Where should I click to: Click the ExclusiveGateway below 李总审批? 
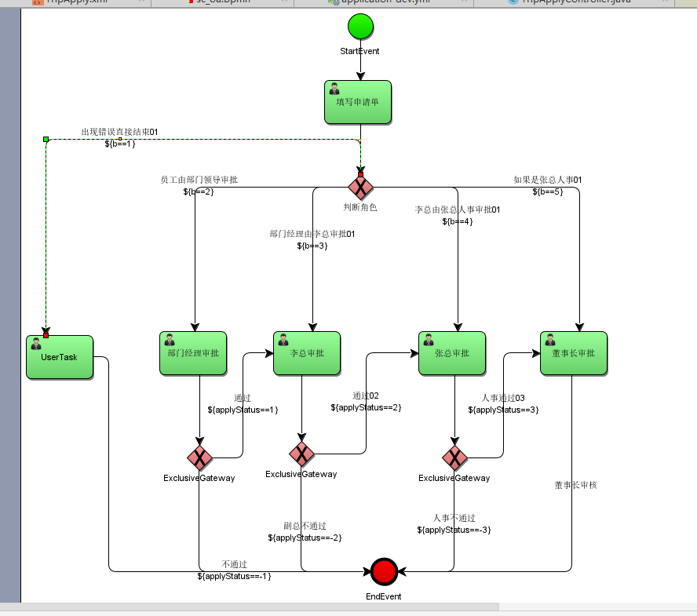point(302,454)
